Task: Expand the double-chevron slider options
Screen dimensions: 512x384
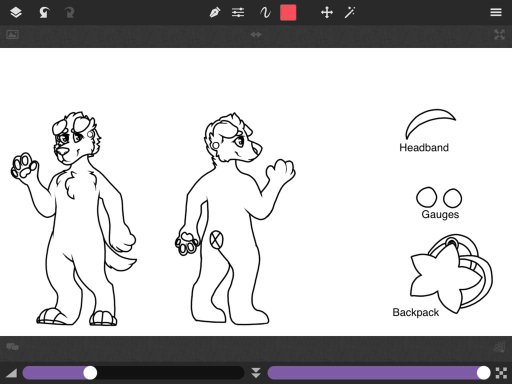Action: (x=256, y=373)
